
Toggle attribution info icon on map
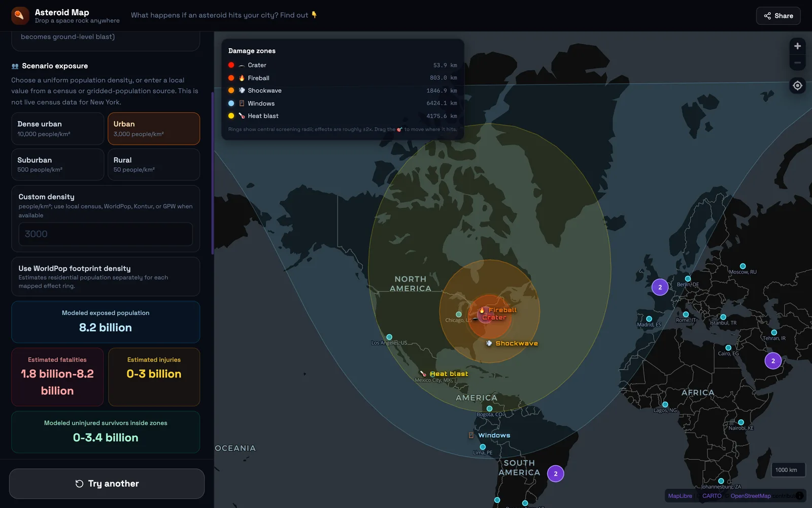click(799, 496)
